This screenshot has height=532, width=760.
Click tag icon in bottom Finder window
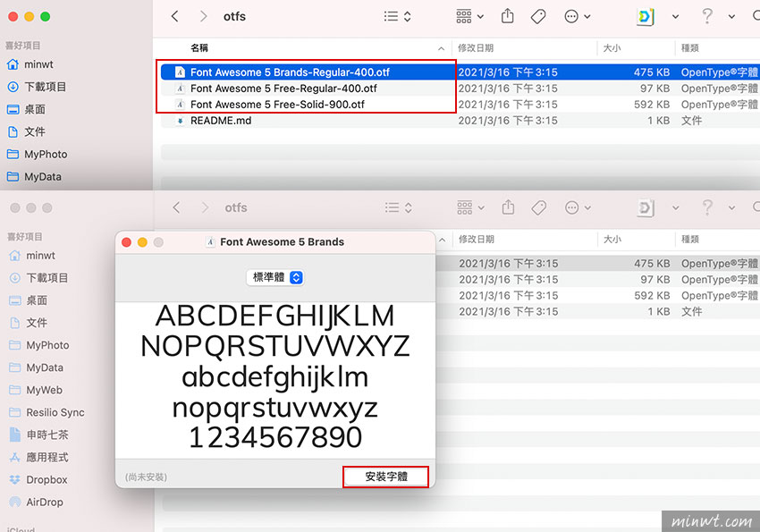coord(539,207)
